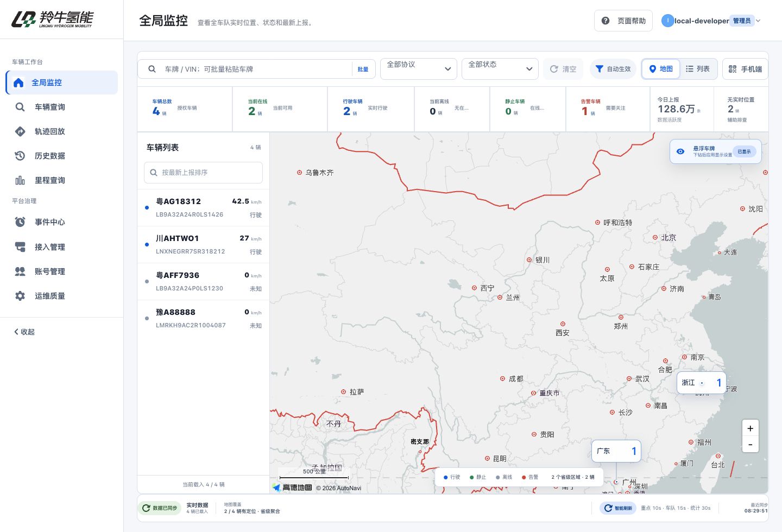Click the 批量 link in search box

pos(363,69)
